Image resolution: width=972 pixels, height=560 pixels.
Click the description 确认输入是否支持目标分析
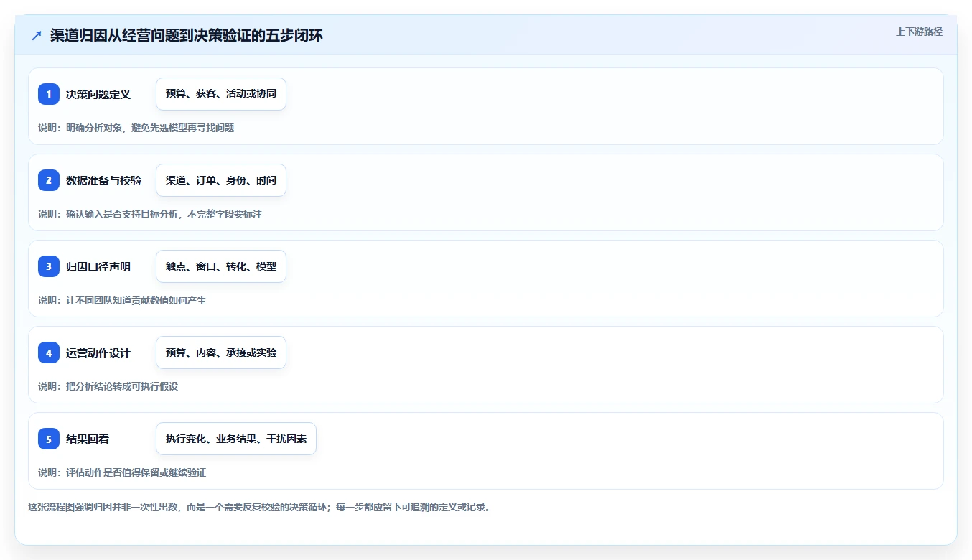pyautogui.click(x=122, y=214)
